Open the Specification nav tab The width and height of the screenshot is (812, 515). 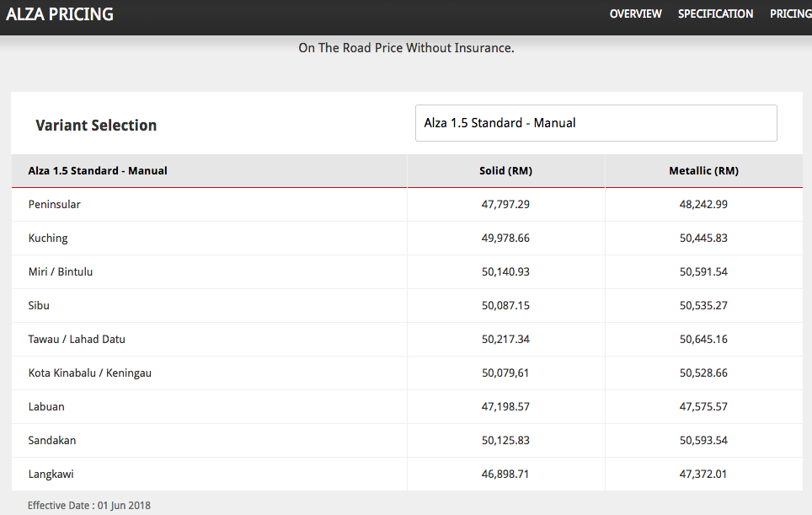pos(715,14)
